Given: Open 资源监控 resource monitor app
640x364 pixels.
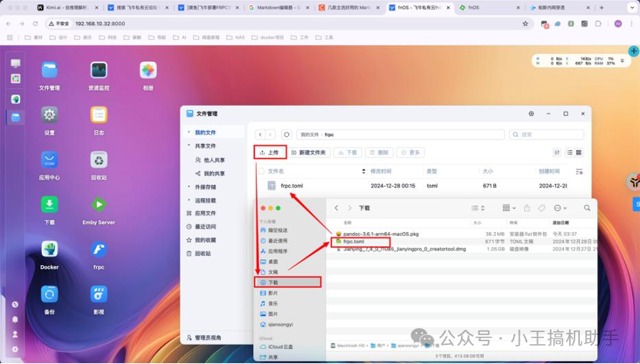Looking at the screenshot, I should coord(98,71).
